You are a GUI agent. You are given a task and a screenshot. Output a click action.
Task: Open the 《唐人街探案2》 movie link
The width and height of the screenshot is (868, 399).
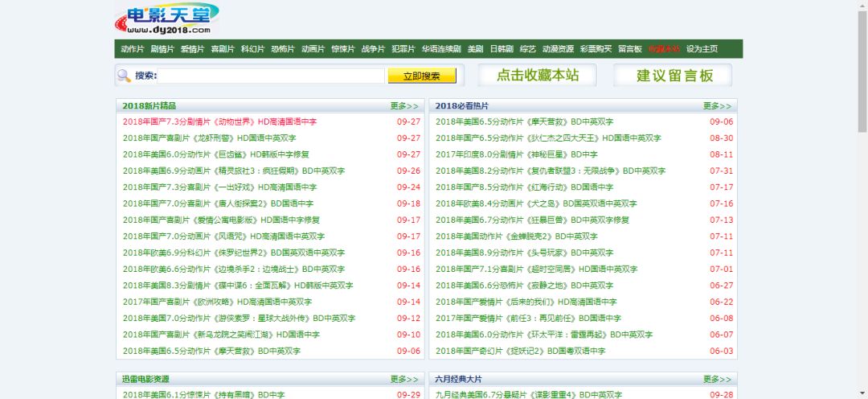(218, 204)
